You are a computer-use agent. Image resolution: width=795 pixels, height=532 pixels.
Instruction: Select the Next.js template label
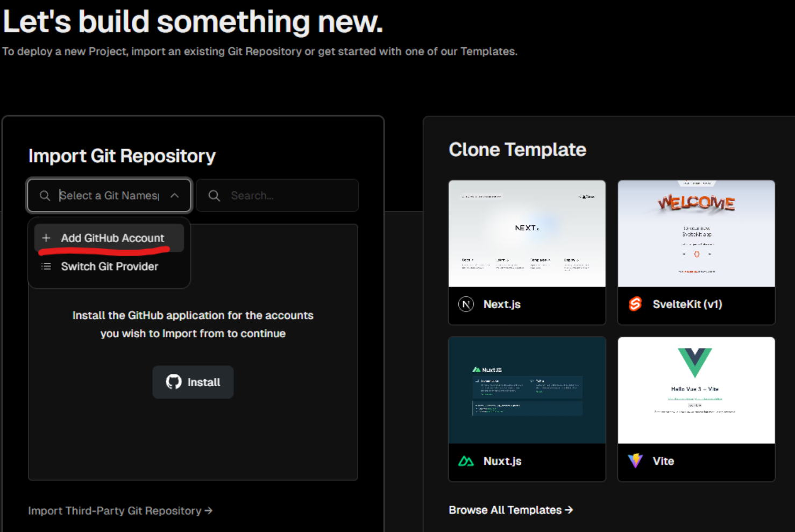coord(502,304)
